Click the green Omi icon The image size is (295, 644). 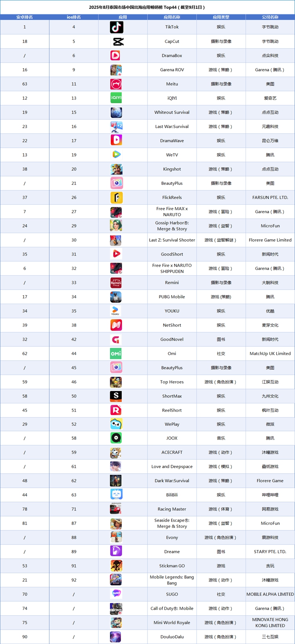pyautogui.click(x=116, y=354)
